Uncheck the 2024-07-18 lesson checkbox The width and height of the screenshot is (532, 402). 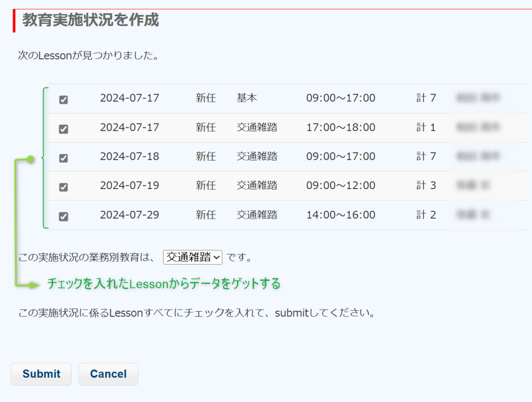tap(63, 158)
